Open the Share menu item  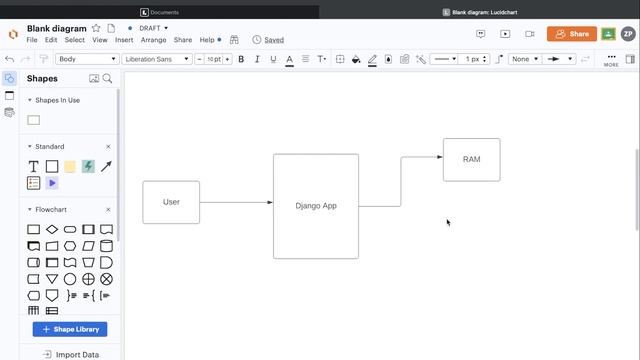point(183,40)
